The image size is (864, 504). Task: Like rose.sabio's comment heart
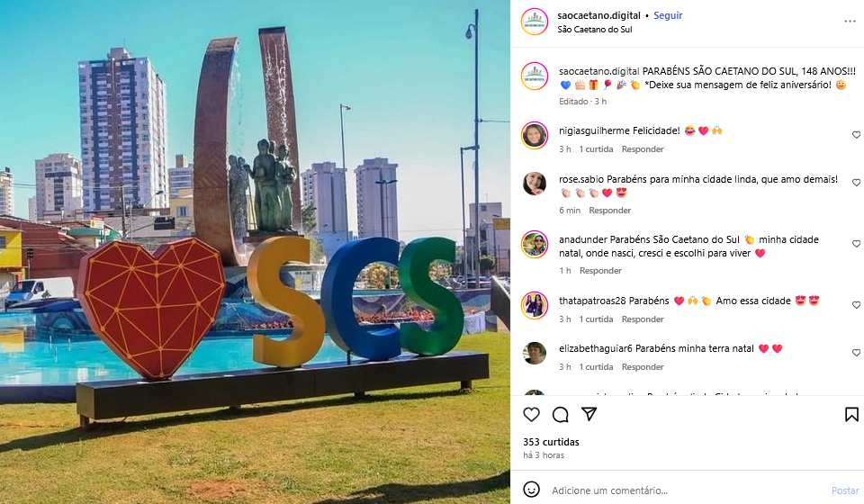pos(856,183)
